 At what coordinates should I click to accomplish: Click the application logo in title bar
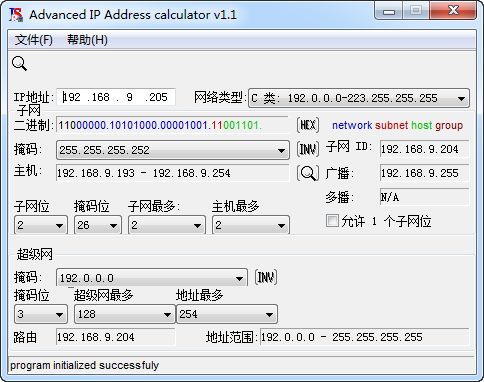coord(16,15)
